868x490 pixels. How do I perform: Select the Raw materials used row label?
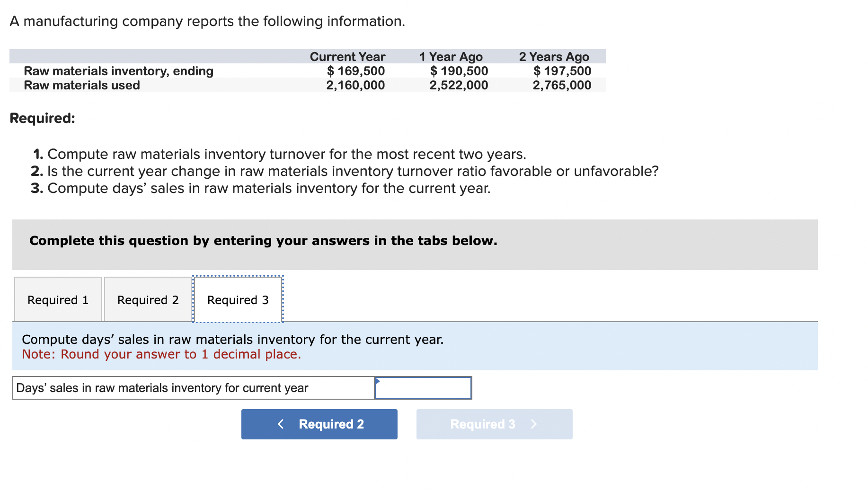82,85
